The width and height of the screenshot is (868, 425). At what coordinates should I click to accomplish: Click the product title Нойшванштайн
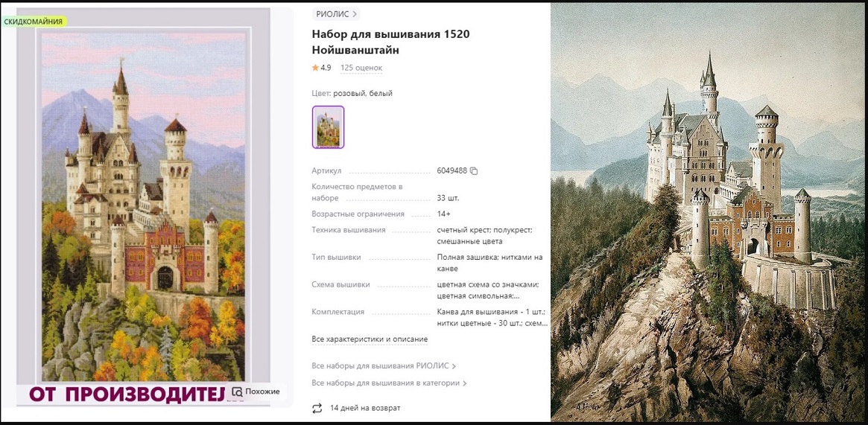(x=390, y=42)
